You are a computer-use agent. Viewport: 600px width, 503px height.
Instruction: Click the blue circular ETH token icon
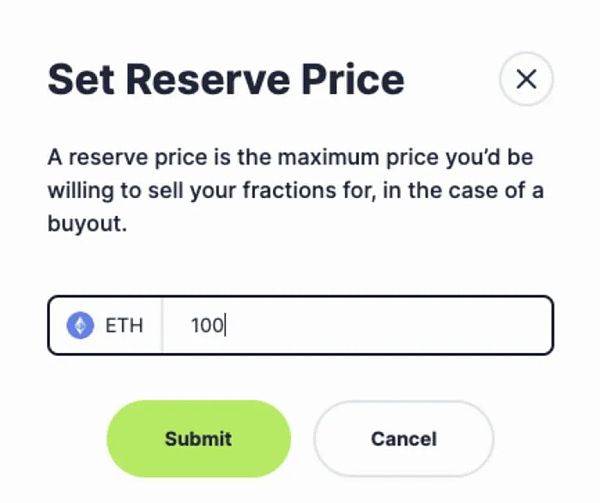click(80, 326)
